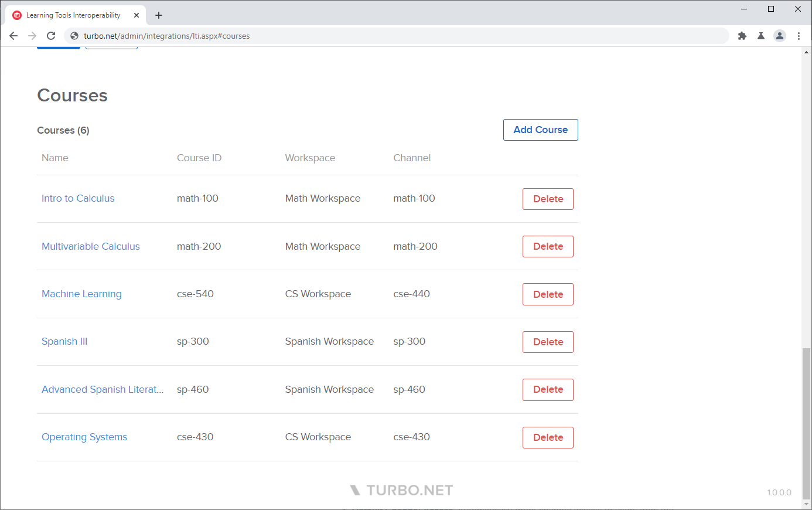This screenshot has height=510, width=812.
Task: Open the Extensions puzzle icon
Action: [x=742, y=36]
